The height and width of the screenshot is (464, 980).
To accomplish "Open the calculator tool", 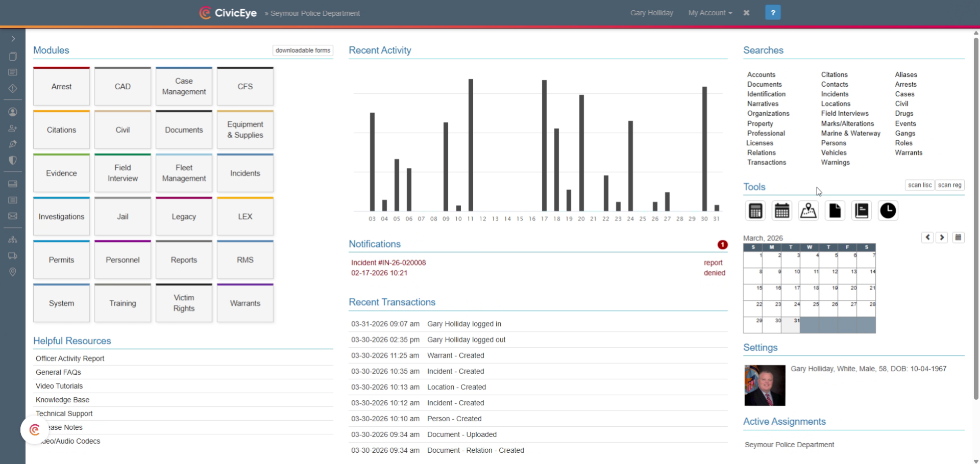I will [x=755, y=211].
